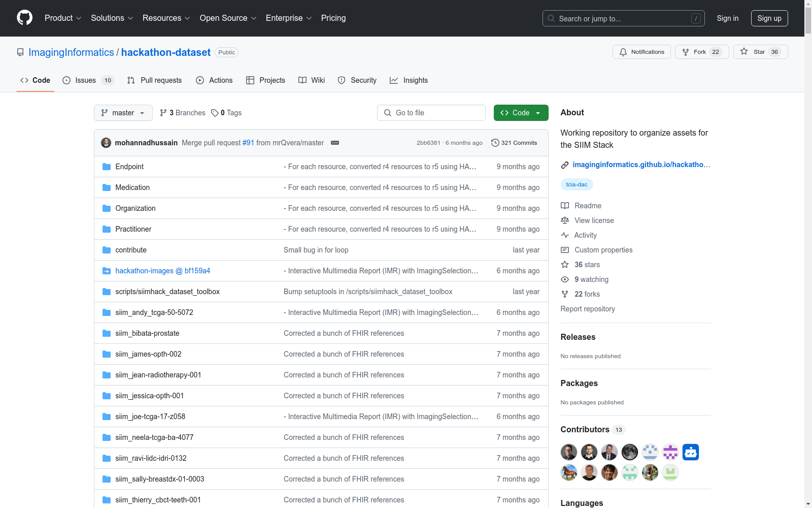Click the Sign up button
812x508 pixels.
[x=769, y=18]
